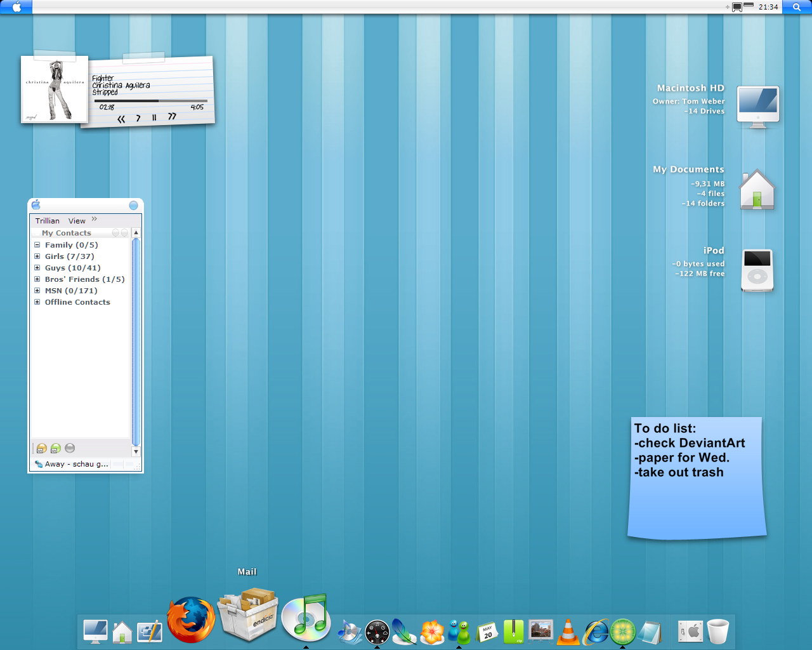Select the 'MSN (0/171)' group label
812x650 pixels.
(x=71, y=291)
